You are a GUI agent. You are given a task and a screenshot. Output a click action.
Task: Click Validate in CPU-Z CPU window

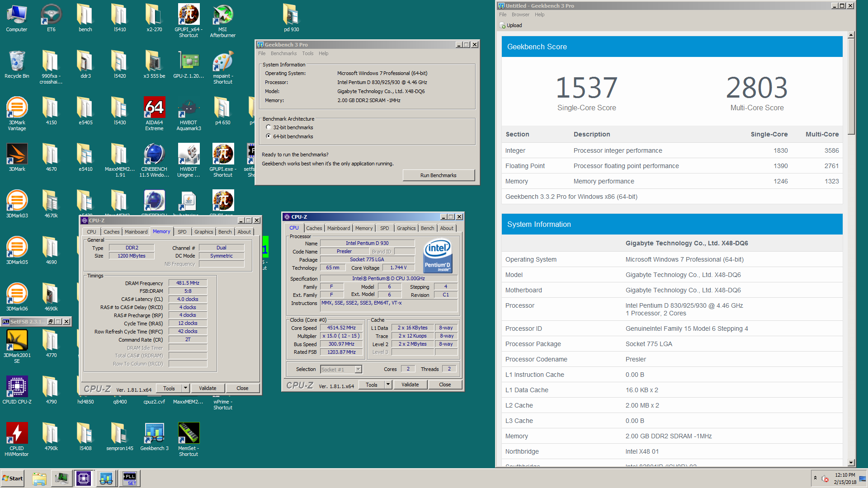(x=410, y=385)
